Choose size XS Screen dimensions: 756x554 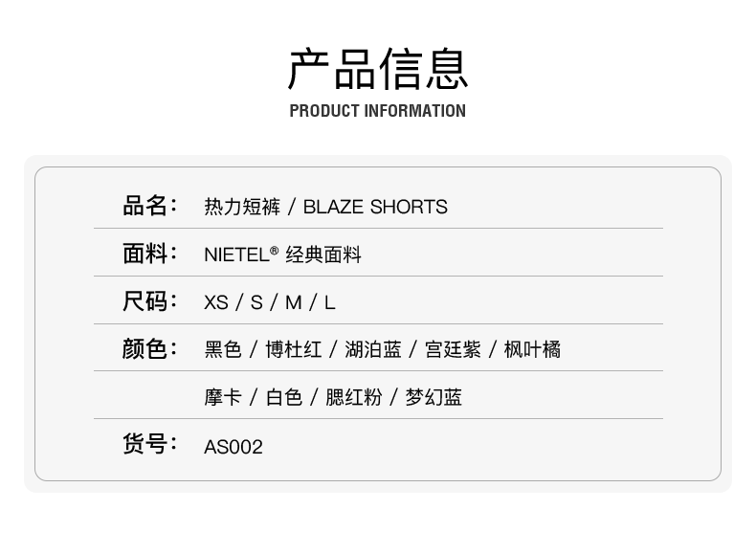pyautogui.click(x=216, y=302)
